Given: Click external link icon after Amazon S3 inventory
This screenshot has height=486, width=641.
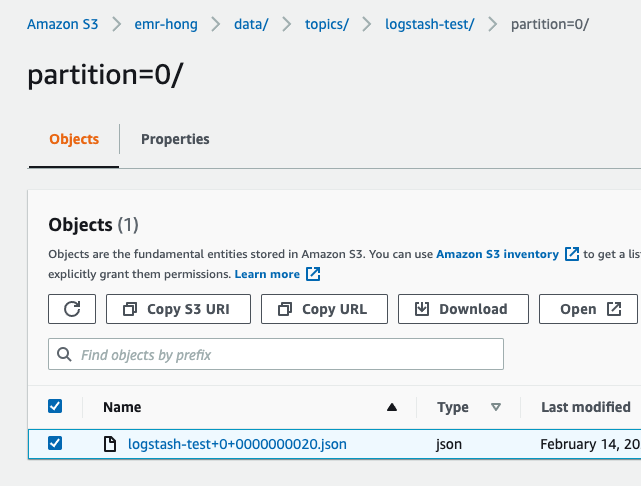Looking at the screenshot, I should [x=572, y=254].
